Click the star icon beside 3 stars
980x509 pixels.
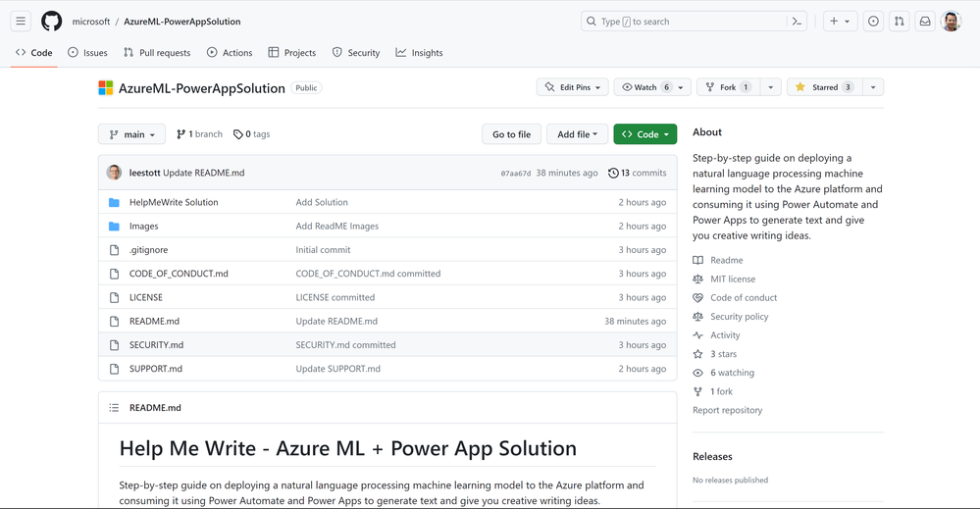coord(698,354)
